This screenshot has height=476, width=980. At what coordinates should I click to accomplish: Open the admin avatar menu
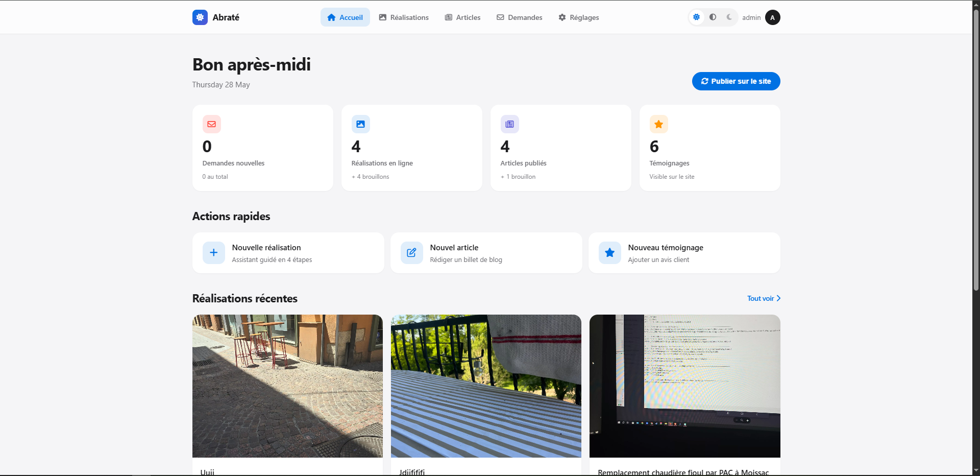click(773, 17)
